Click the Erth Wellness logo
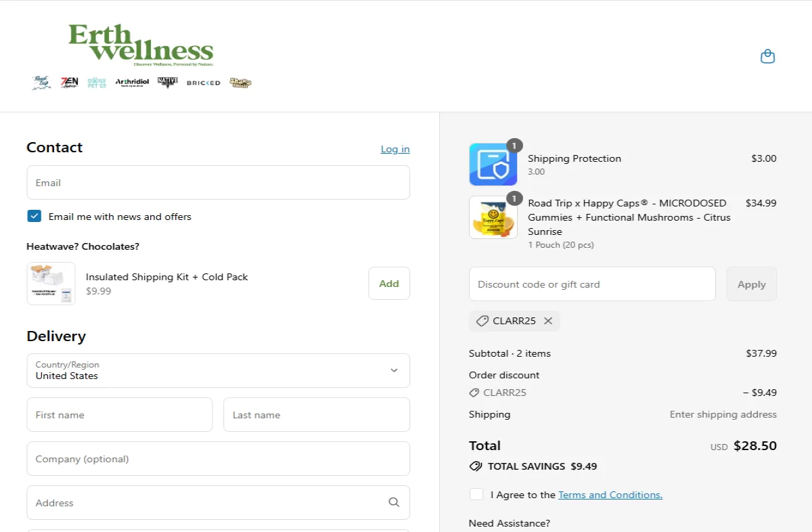812x532 pixels. (x=141, y=46)
